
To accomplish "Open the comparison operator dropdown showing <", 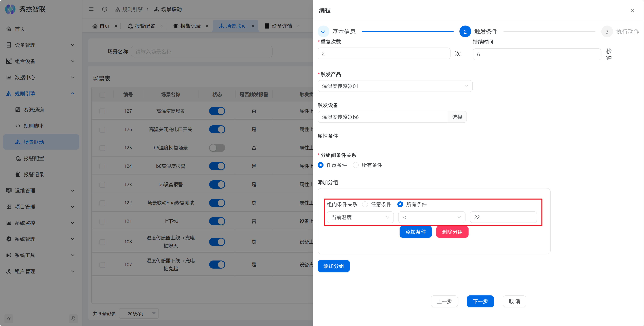I will [432, 217].
